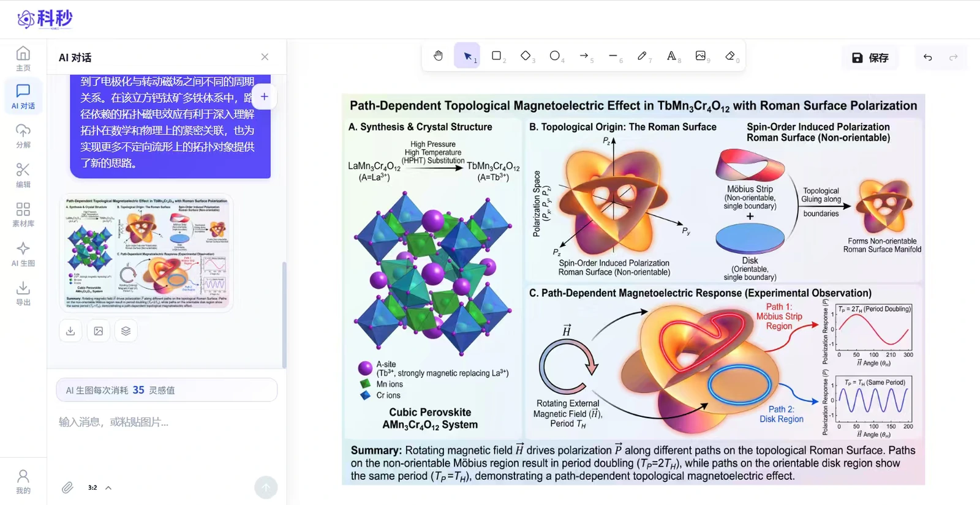
Task: Open the AI 生图 image generator
Action: 23,254
